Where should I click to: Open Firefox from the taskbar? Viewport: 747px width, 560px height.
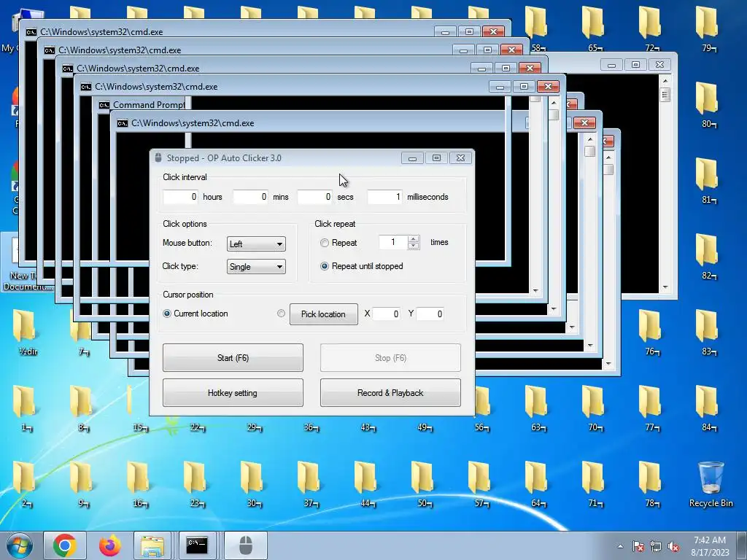click(x=110, y=545)
